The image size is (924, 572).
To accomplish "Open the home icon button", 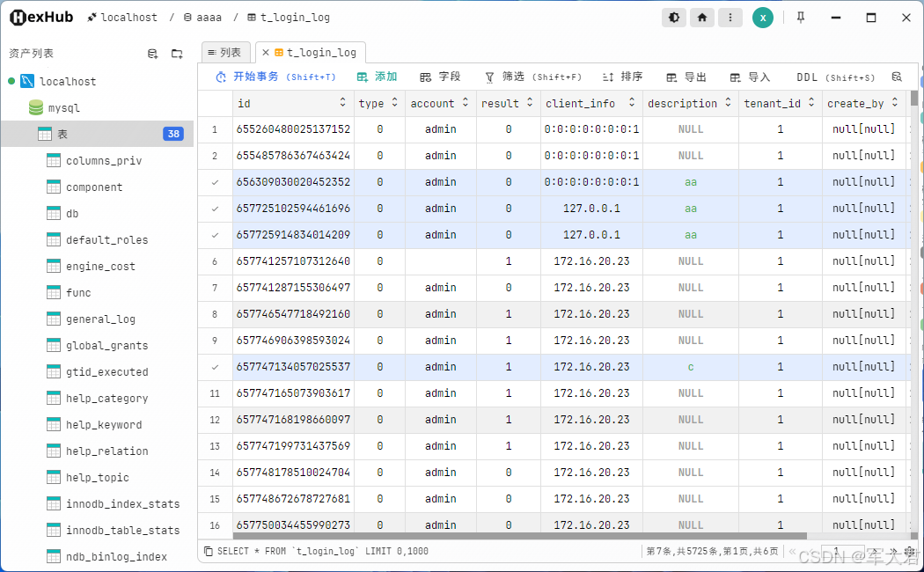I will (x=702, y=18).
